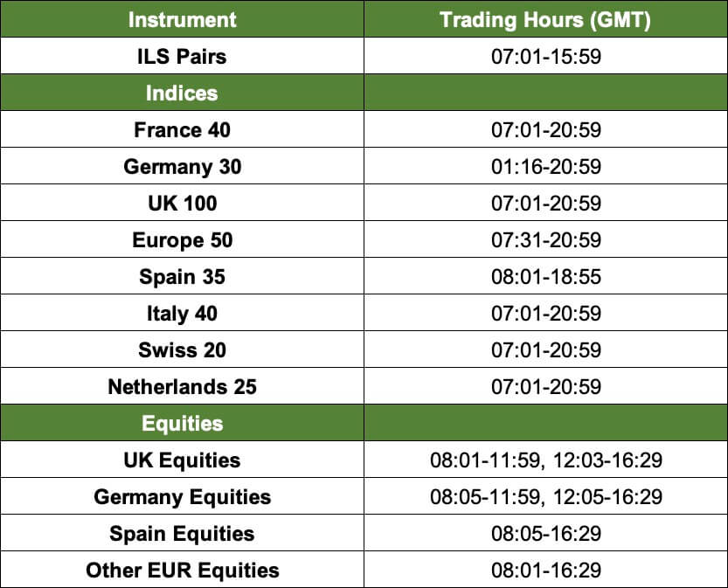This screenshot has width=728, height=588.
Task: Click the Germany 30 instrument cell
Action: tap(182, 166)
